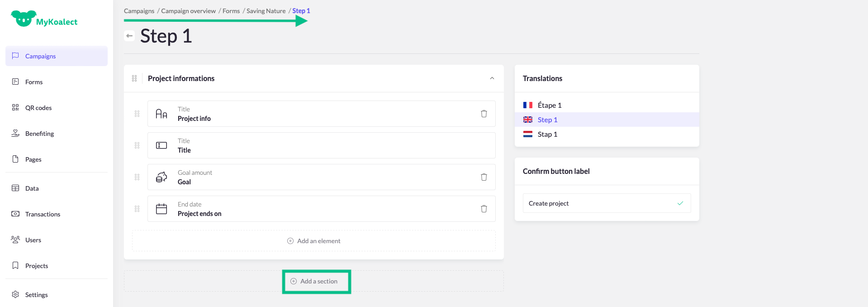The image size is (868, 307).
Task: Click the MyKoalect koala logo
Action: pyautogui.click(x=24, y=19)
